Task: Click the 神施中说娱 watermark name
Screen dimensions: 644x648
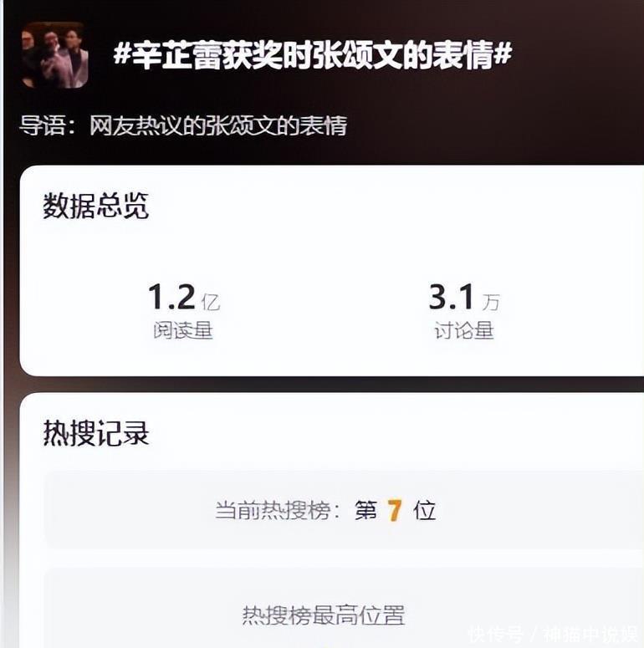Action: (x=591, y=635)
